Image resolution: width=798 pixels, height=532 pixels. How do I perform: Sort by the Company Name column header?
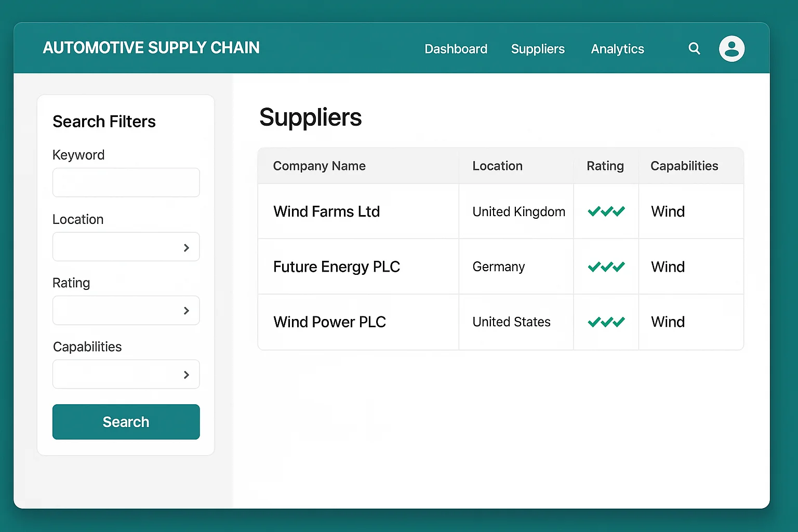(x=320, y=166)
